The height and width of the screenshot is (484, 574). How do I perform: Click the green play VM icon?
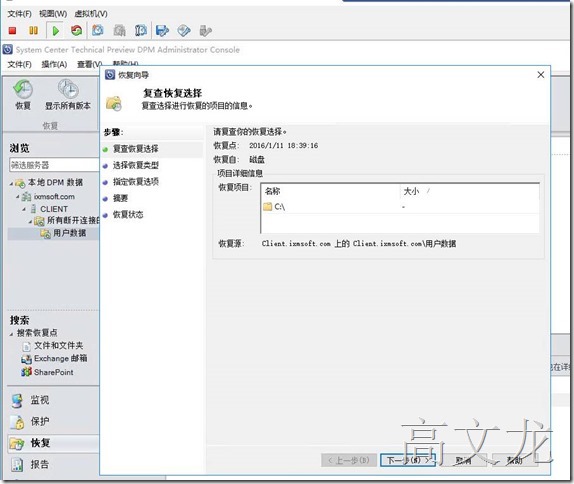(x=56, y=31)
